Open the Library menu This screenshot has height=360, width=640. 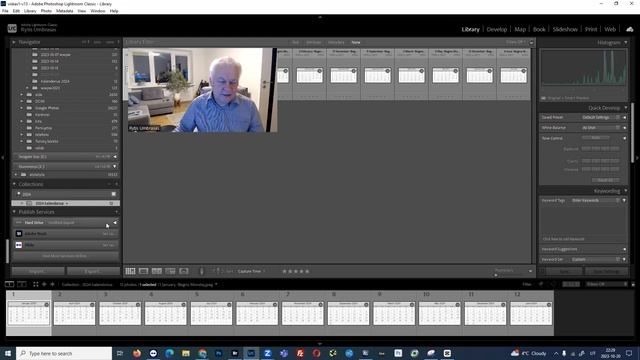pos(30,11)
